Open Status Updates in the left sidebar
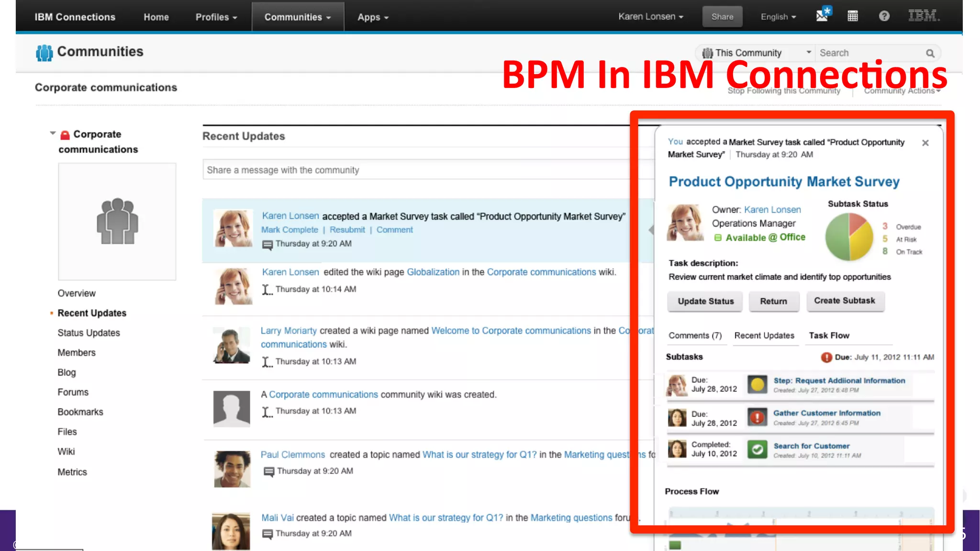Image resolution: width=980 pixels, height=551 pixels. click(89, 333)
